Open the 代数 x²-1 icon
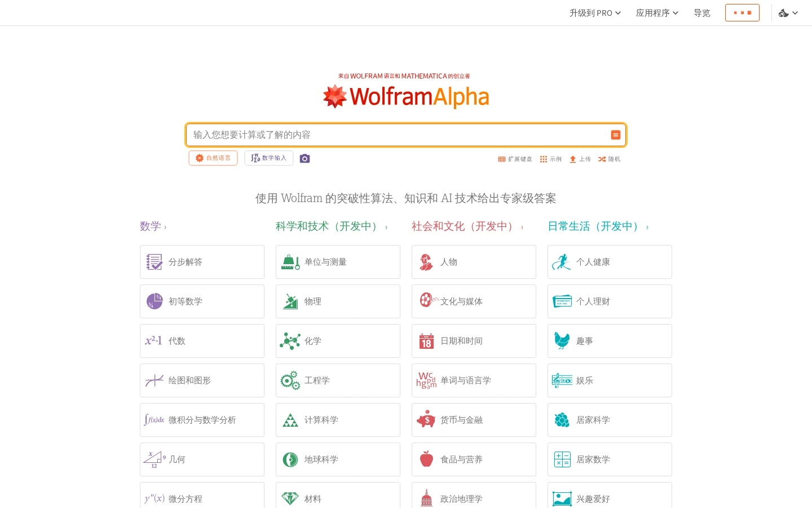This screenshot has width=812, height=508. pos(154,340)
